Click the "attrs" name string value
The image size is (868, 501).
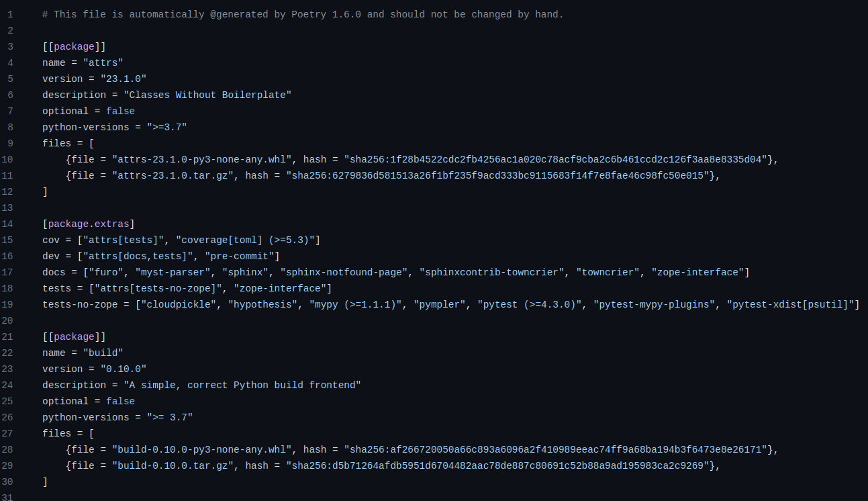[103, 62]
